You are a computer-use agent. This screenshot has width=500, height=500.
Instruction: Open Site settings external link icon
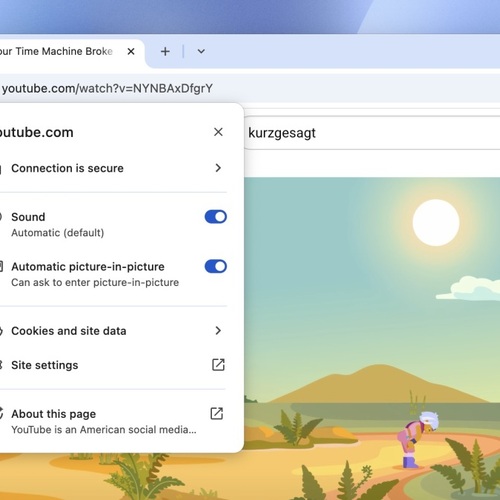point(218,365)
